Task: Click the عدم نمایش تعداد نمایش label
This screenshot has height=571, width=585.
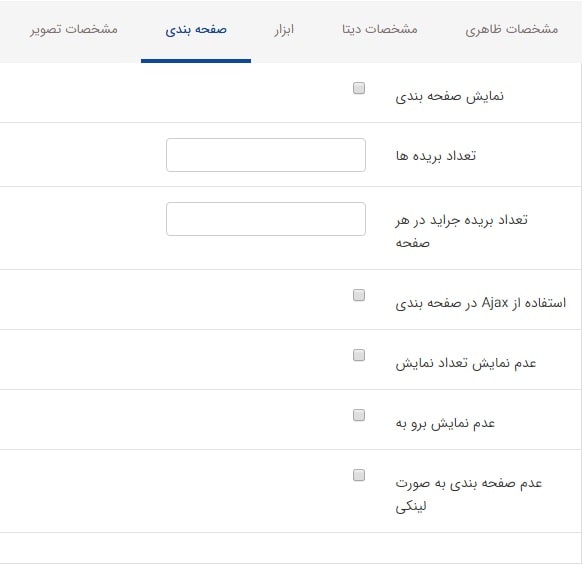Action: click(466, 363)
